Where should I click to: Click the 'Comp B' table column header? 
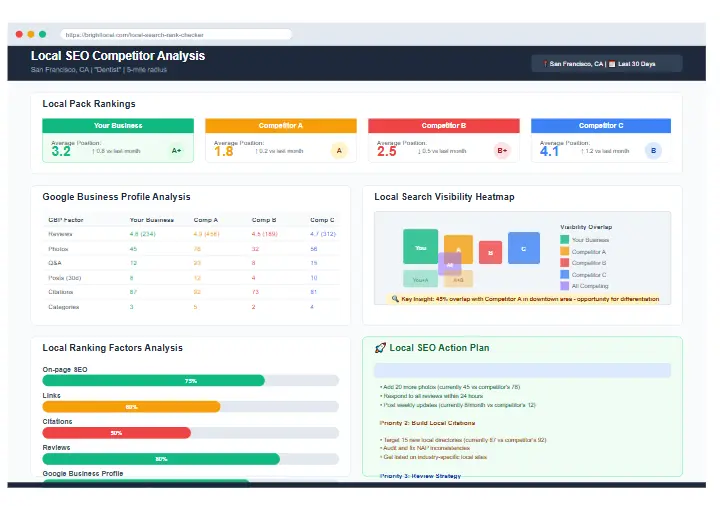pos(264,220)
